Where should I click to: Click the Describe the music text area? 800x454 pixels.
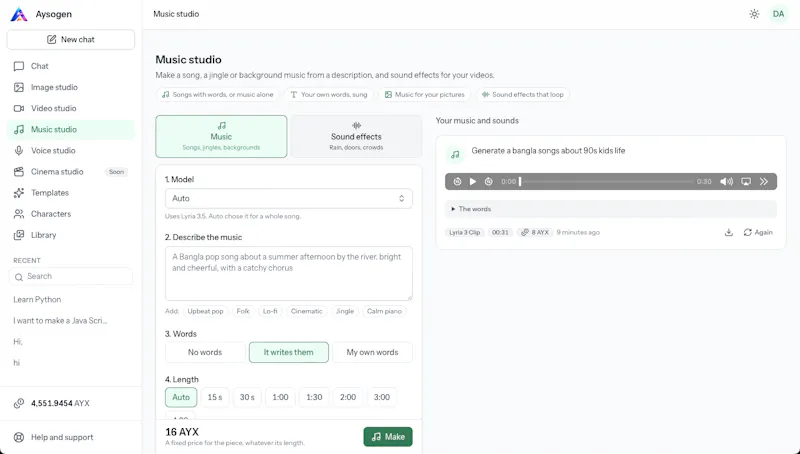(x=288, y=273)
